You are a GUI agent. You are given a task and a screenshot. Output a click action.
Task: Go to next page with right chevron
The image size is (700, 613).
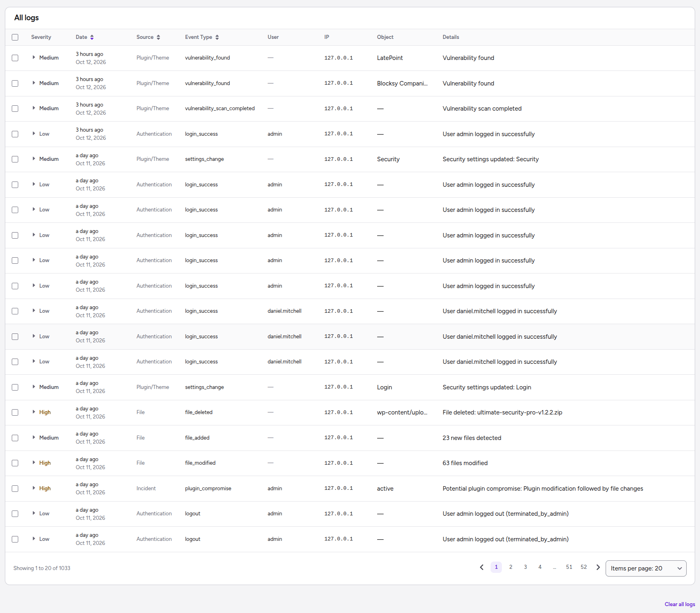tap(598, 567)
